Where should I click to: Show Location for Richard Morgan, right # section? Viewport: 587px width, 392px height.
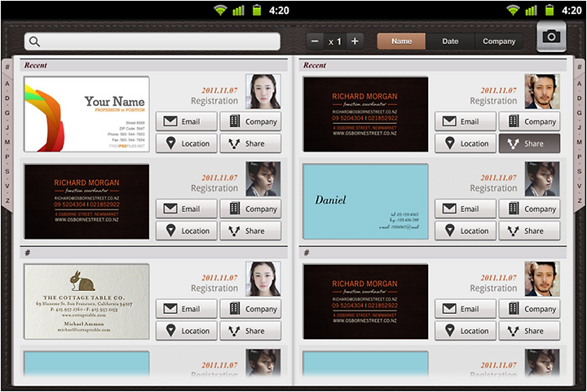click(466, 331)
